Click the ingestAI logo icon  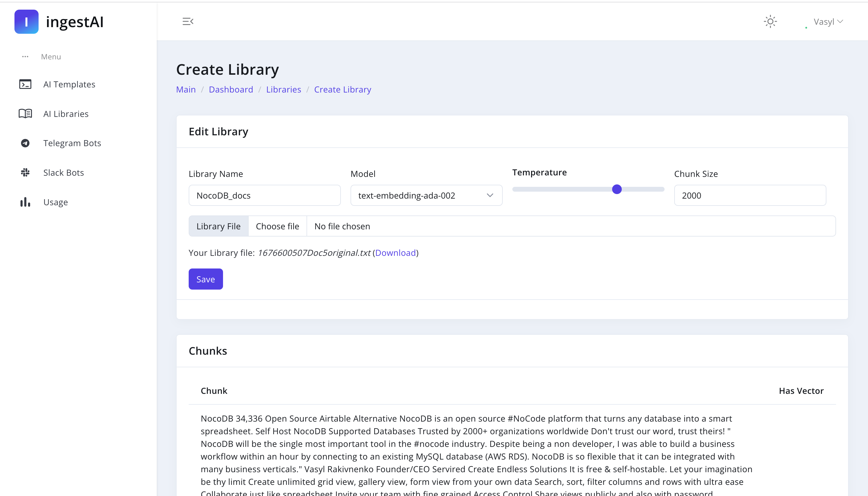tap(26, 22)
